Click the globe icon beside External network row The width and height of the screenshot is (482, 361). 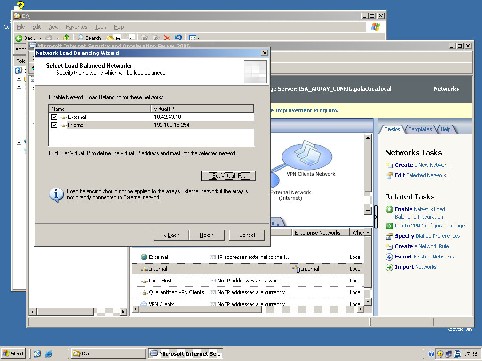tap(144, 257)
